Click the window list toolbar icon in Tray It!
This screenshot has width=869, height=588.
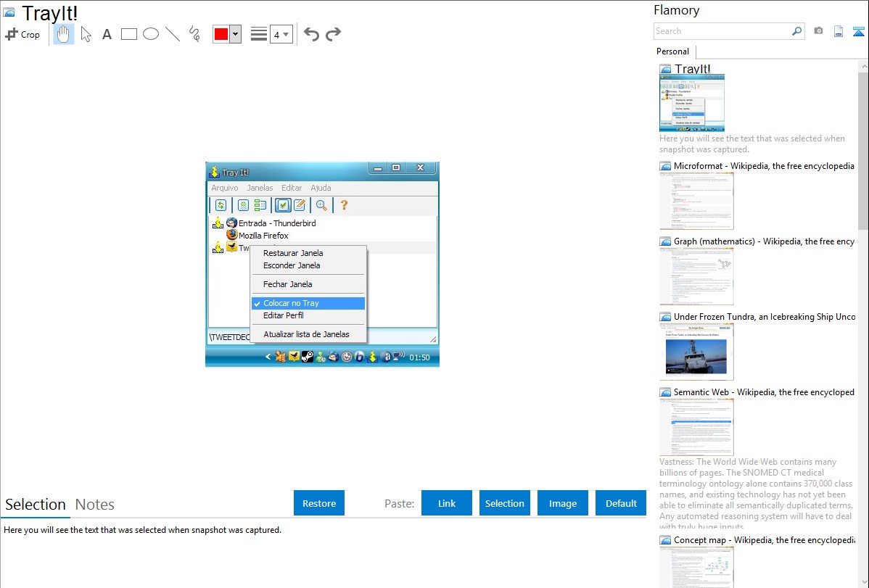[260, 205]
